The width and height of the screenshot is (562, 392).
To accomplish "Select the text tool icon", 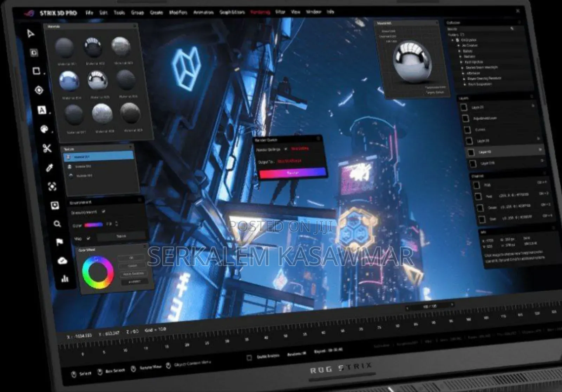I will click(x=42, y=110).
